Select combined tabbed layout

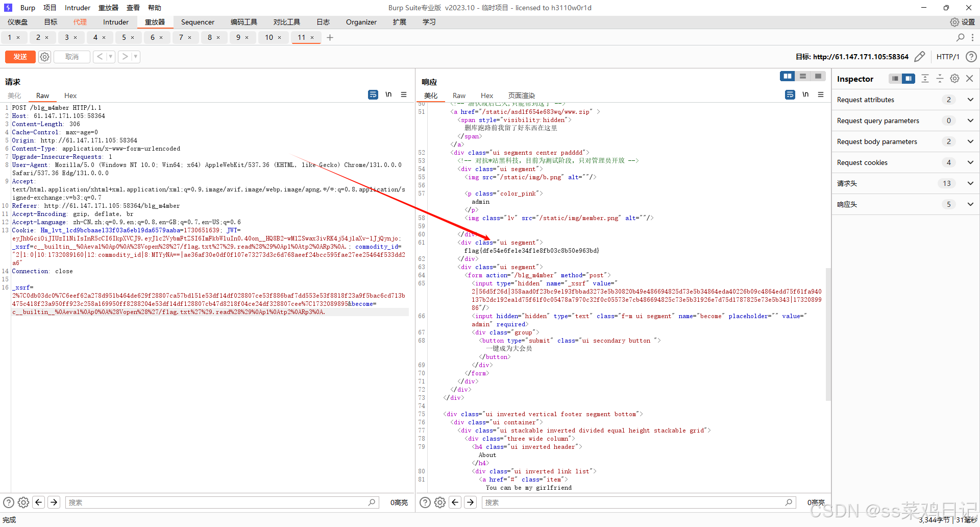point(818,76)
